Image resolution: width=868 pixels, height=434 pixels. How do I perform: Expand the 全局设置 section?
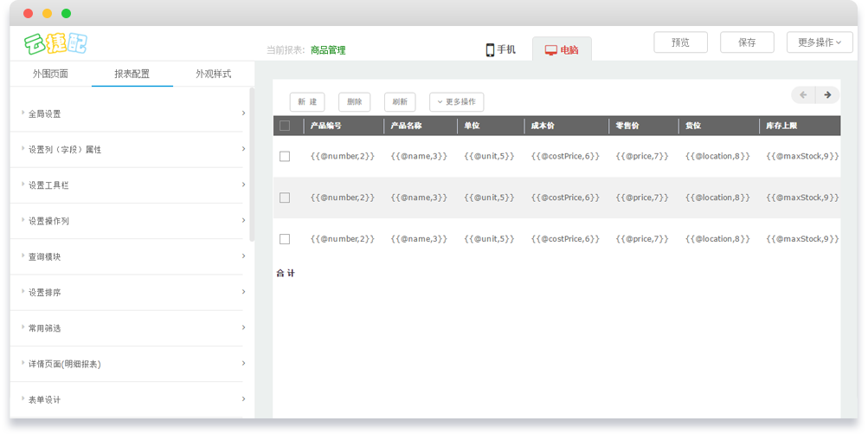132,113
